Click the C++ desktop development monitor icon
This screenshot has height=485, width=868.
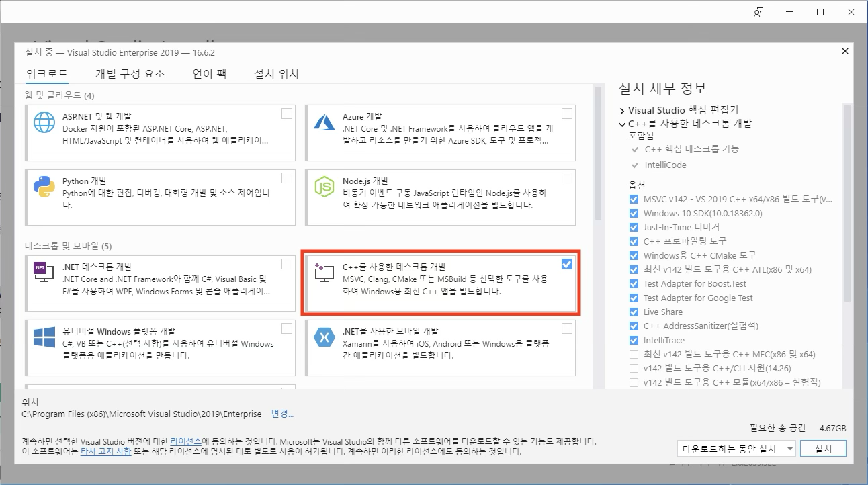point(324,273)
